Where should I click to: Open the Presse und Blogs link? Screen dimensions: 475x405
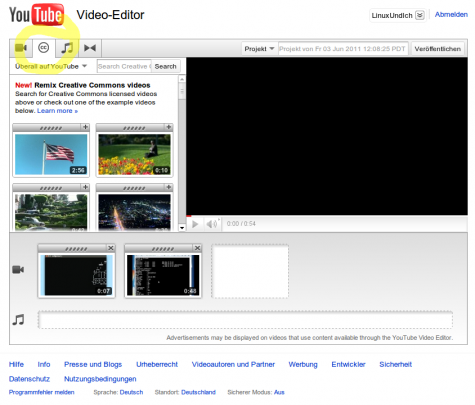(x=93, y=364)
